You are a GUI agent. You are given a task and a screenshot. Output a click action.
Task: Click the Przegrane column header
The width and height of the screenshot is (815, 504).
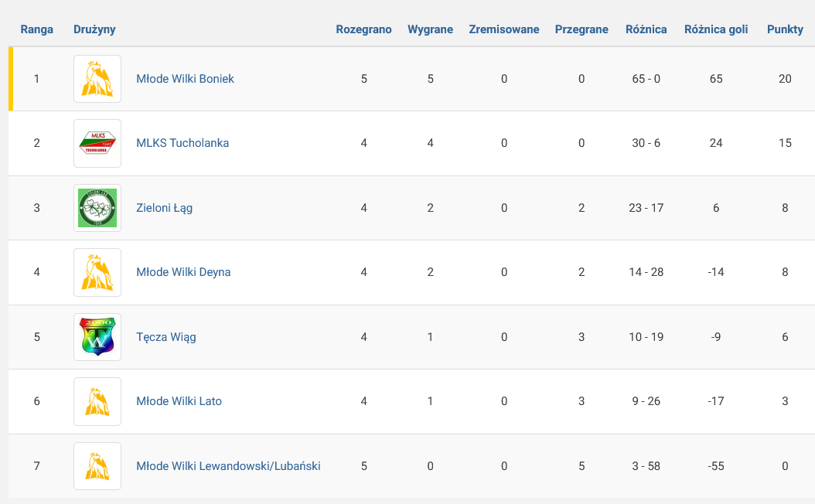click(581, 29)
